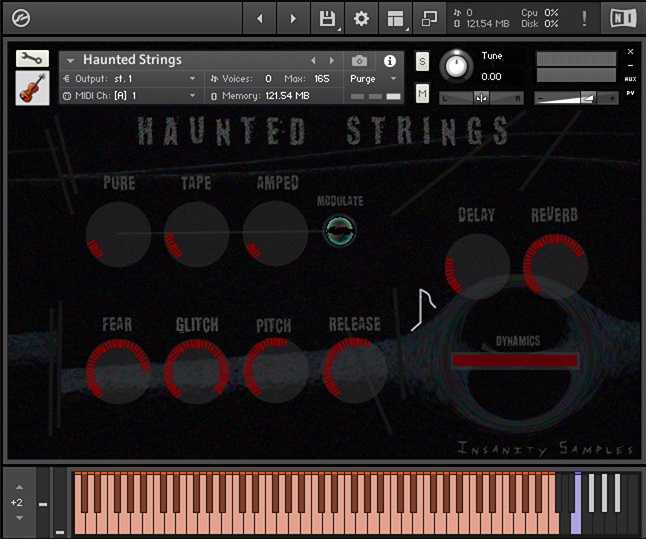
Task: Open the MIDI Ch [A] 1 dropdown
Action: tap(131, 96)
